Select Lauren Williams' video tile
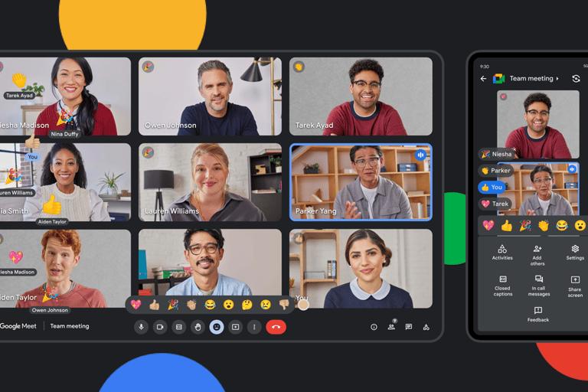 click(210, 182)
